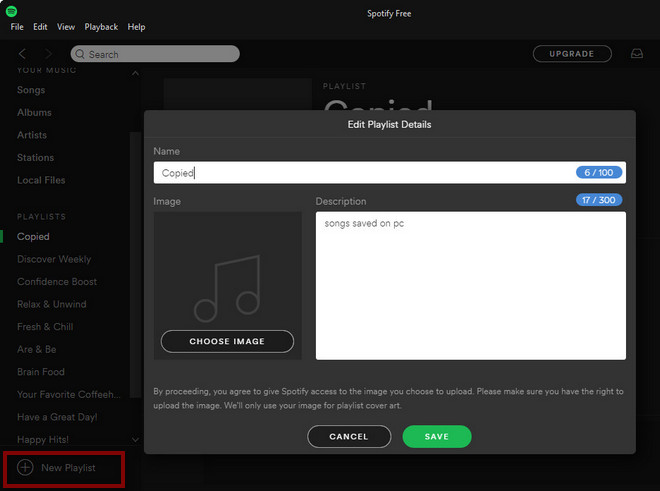Click the Choose Image button
The image size is (660, 491).
[227, 341]
